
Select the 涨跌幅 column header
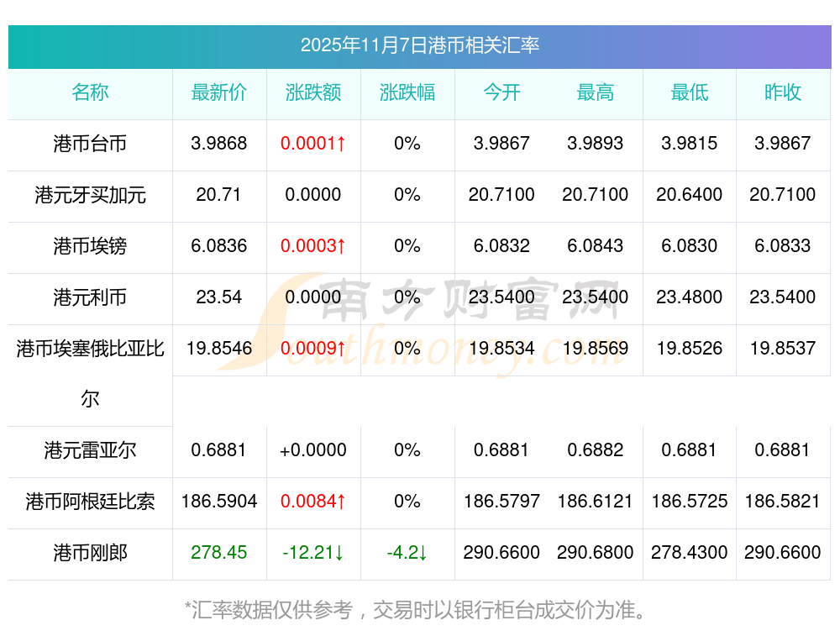407,92
